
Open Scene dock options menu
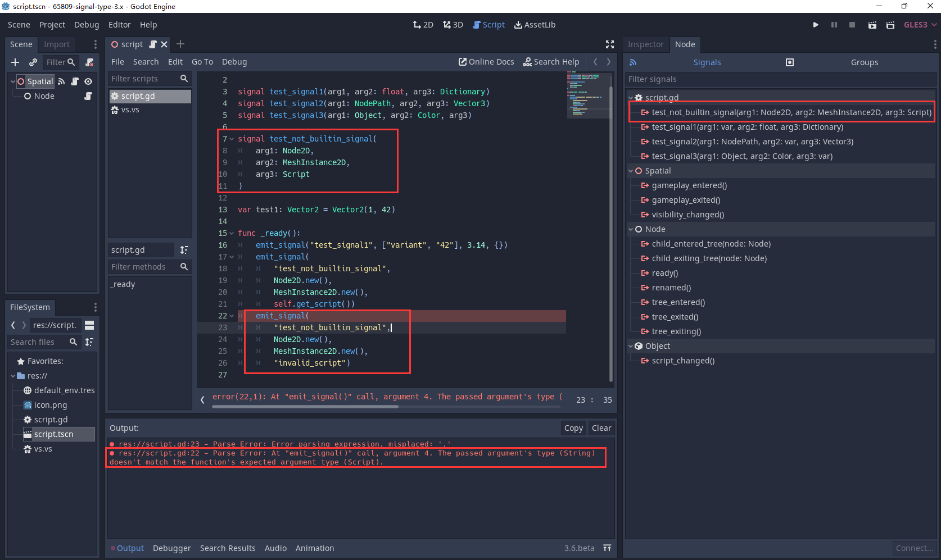pyautogui.click(x=95, y=44)
